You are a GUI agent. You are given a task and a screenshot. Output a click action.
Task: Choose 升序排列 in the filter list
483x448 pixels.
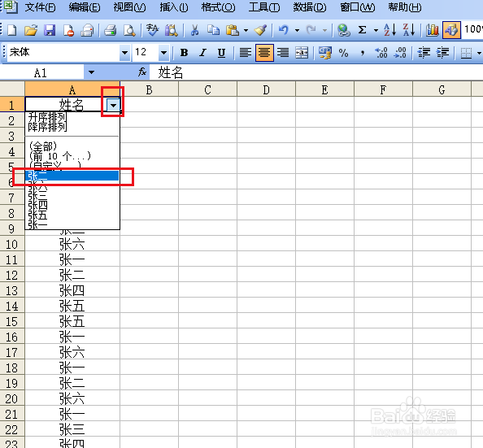click(x=47, y=117)
